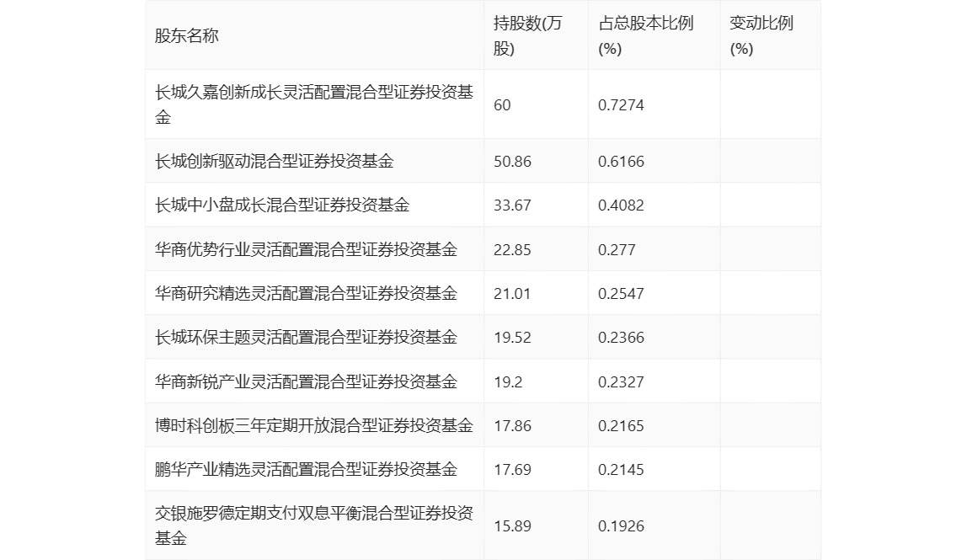Click the shareholding value 19.2
The image size is (967, 560).
coord(508,381)
